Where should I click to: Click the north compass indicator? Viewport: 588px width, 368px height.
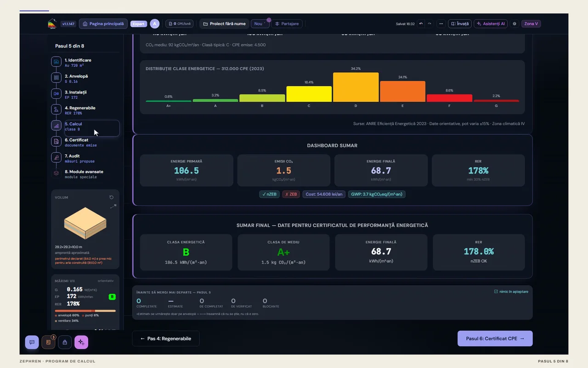[113, 206]
